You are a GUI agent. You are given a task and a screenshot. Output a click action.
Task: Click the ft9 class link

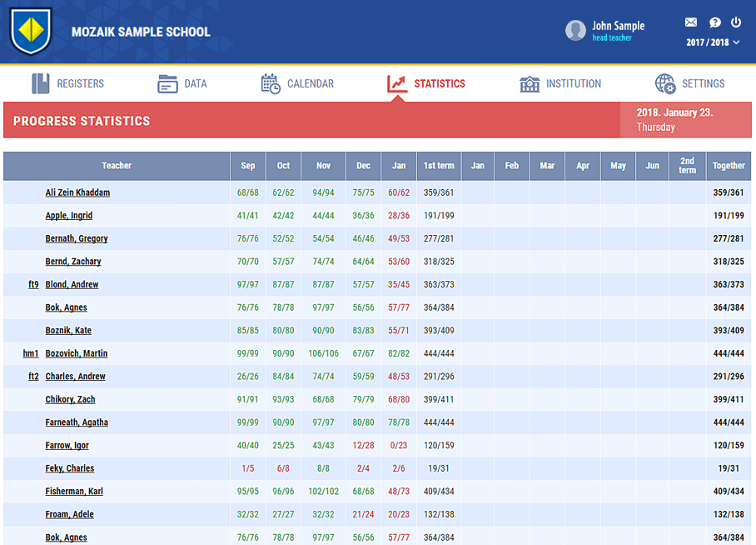tap(33, 284)
